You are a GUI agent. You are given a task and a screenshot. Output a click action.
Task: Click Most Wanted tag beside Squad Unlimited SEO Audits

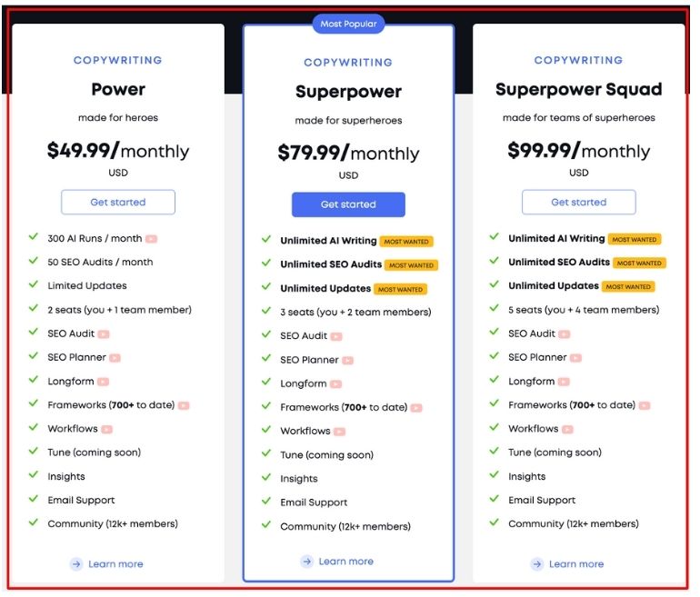tap(639, 263)
